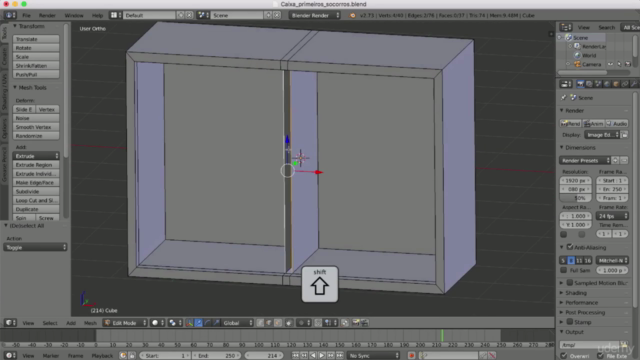This screenshot has width=640, height=360.
Task: Open the Constraints properties tab icon
Action: pos(625,84)
